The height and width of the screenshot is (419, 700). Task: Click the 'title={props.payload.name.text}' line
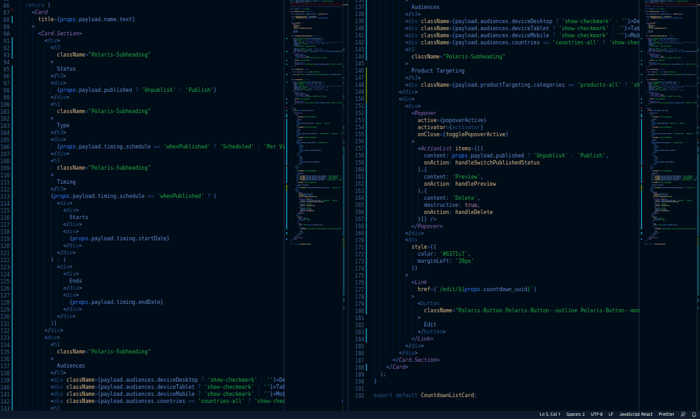tap(86, 19)
